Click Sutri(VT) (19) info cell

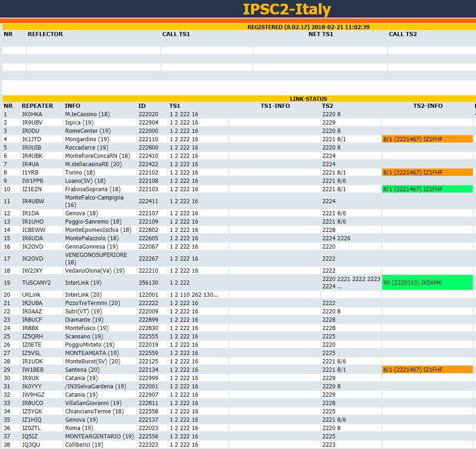tap(100, 312)
